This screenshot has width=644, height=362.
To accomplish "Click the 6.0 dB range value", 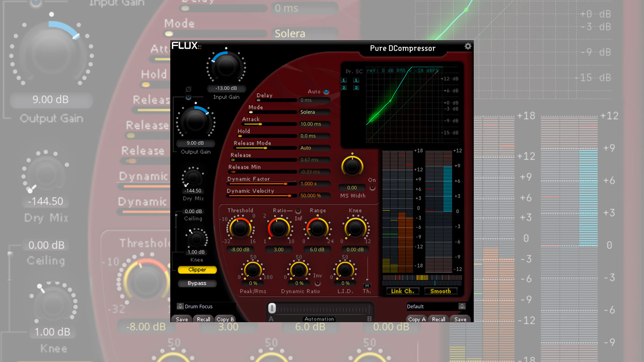I will pyautogui.click(x=317, y=249).
